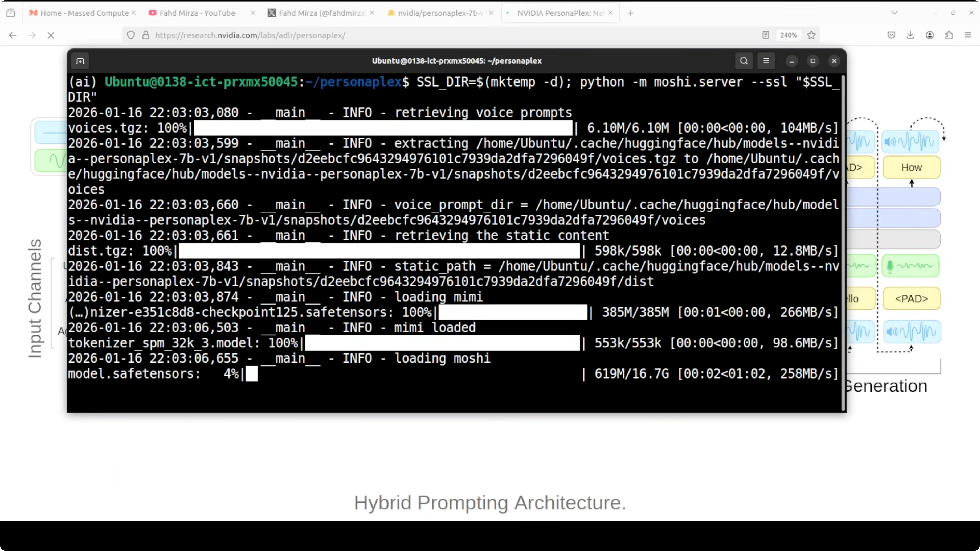This screenshot has width=980, height=551.
Task: Toggle reader view icon
Action: 766,35
